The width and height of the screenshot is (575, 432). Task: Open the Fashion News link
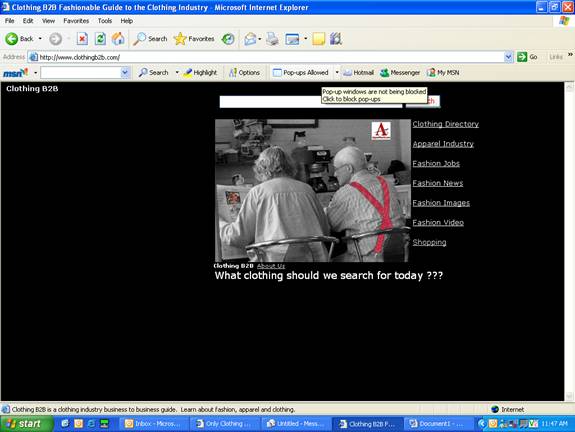437,183
